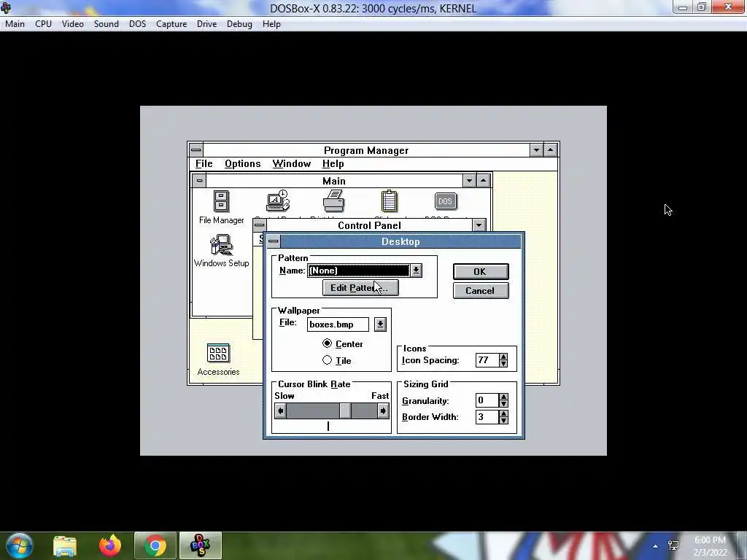Click Icon Spacing value field
Viewport: 747px width, 560px height.
tap(487, 360)
